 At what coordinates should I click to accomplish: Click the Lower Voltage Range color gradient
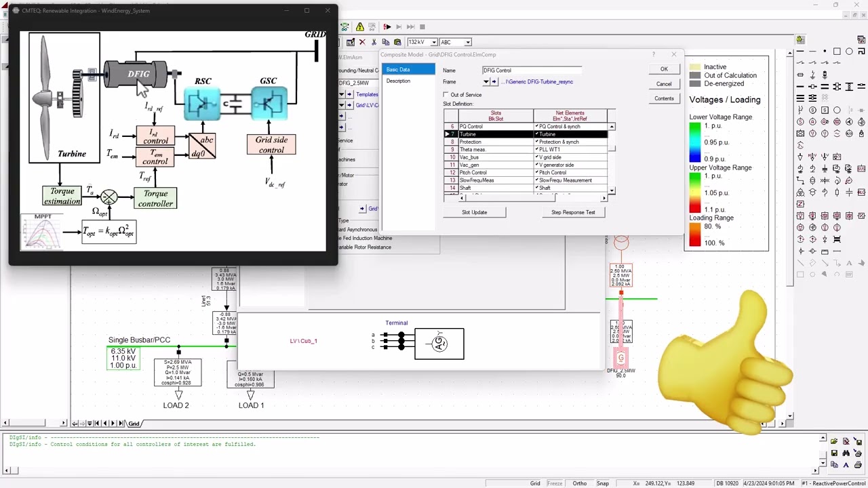(x=695, y=142)
